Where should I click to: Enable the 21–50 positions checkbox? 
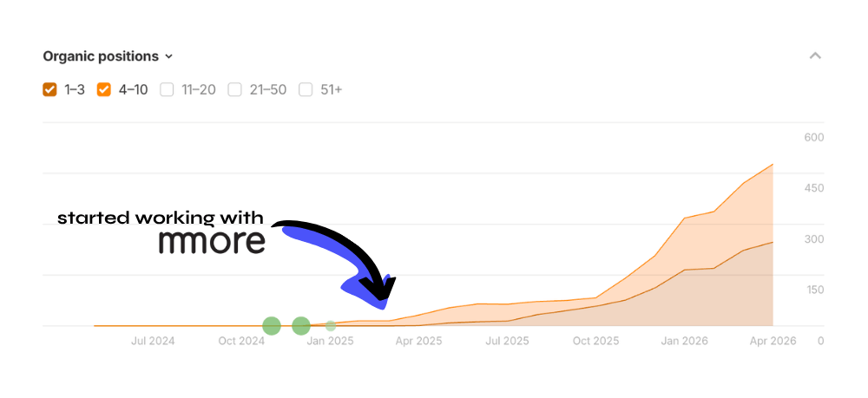tap(234, 89)
